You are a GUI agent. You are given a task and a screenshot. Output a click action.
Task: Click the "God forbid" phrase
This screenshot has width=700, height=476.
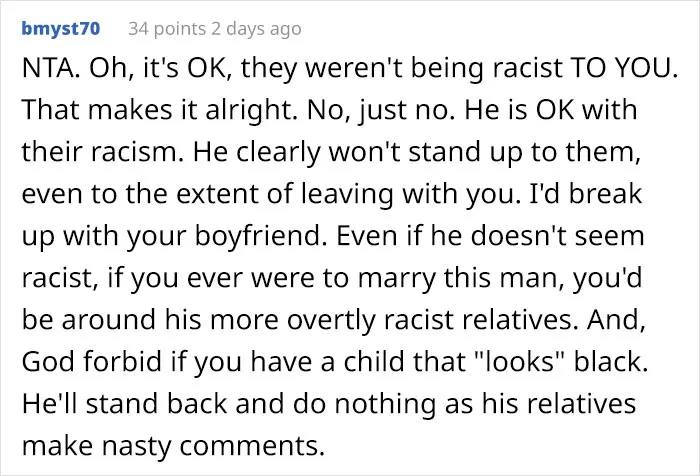[x=92, y=362]
